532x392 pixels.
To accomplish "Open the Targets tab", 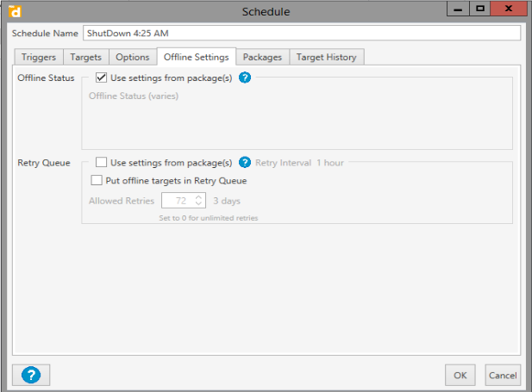I will [x=86, y=57].
